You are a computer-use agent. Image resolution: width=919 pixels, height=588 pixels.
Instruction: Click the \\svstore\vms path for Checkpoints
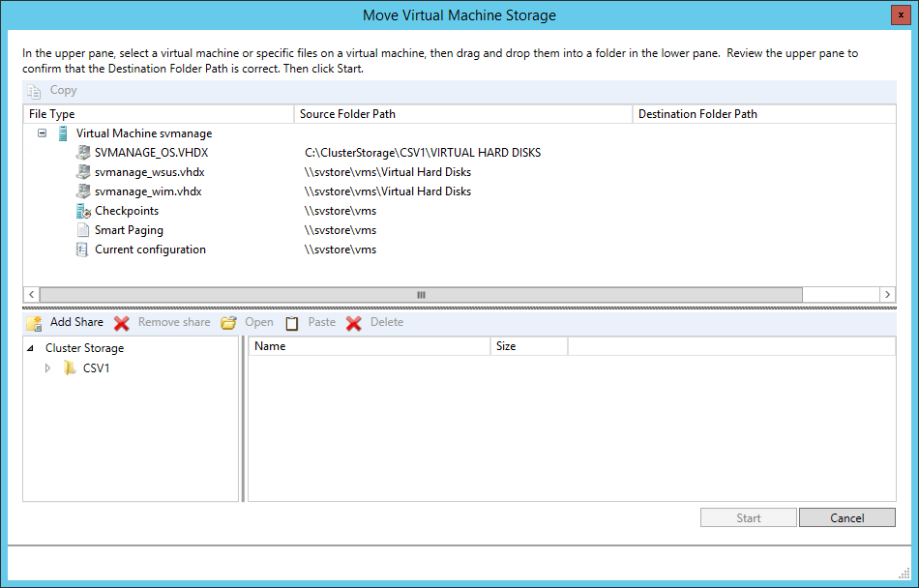[x=340, y=211]
